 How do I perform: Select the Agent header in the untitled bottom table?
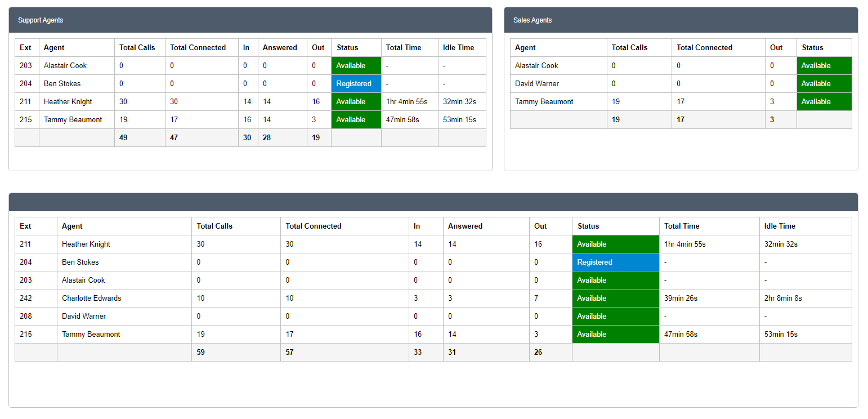[72, 226]
